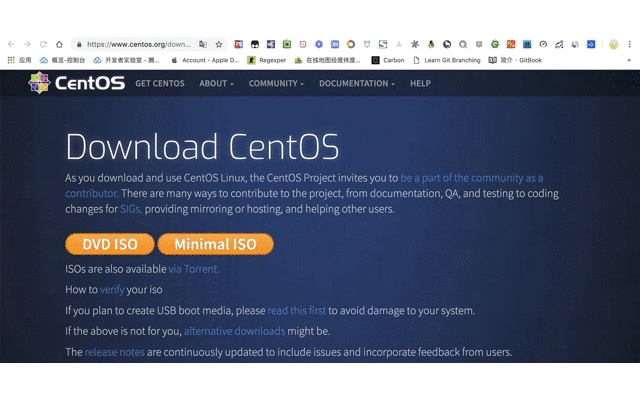Click the CentOS logo in the navbar
The width and height of the screenshot is (640, 400).
click(76, 83)
